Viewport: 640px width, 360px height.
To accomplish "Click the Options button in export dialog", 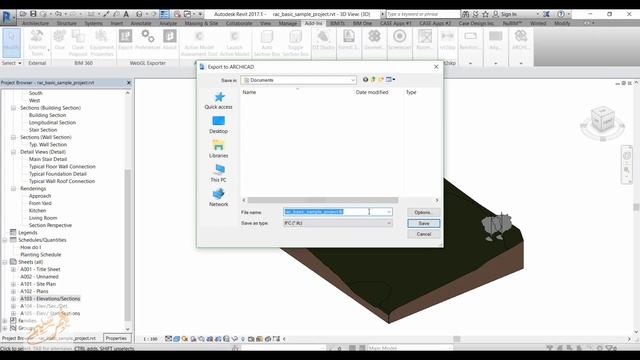I will pyautogui.click(x=424, y=212).
